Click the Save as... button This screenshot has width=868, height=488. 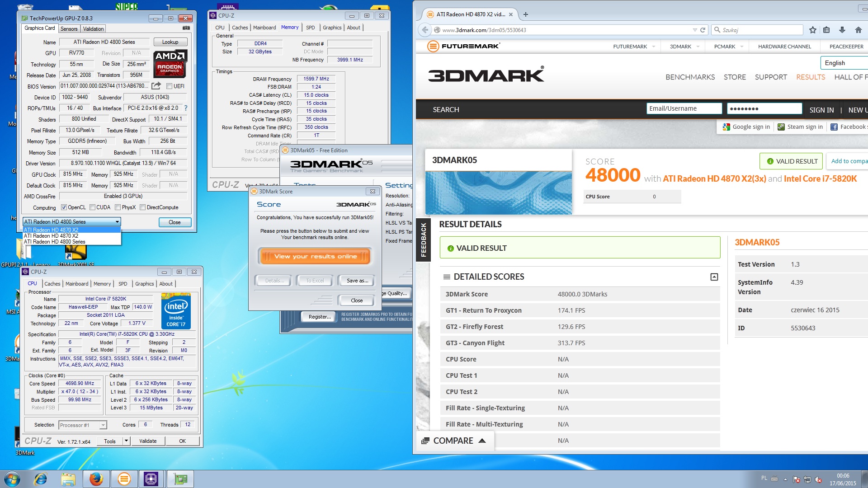[x=357, y=281]
